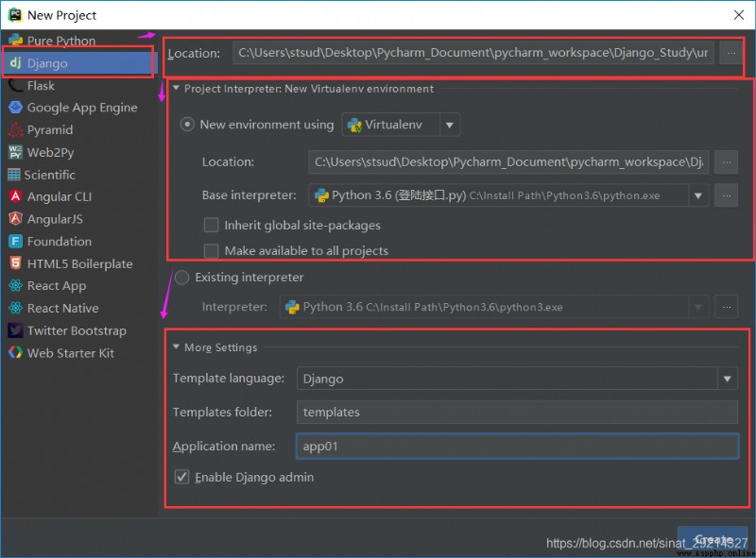The height and width of the screenshot is (558, 756).
Task: Browse for virtualenv Location with ellipsis button
Action: coord(727,161)
